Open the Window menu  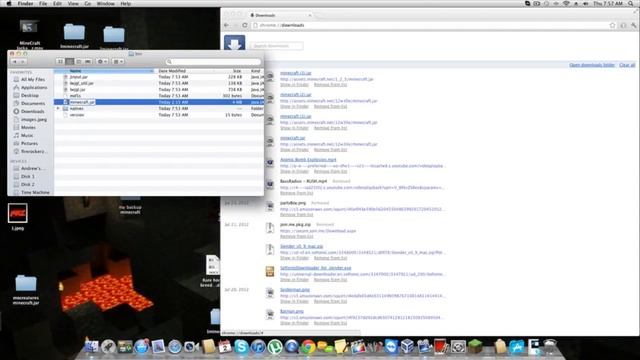pos(106,4)
